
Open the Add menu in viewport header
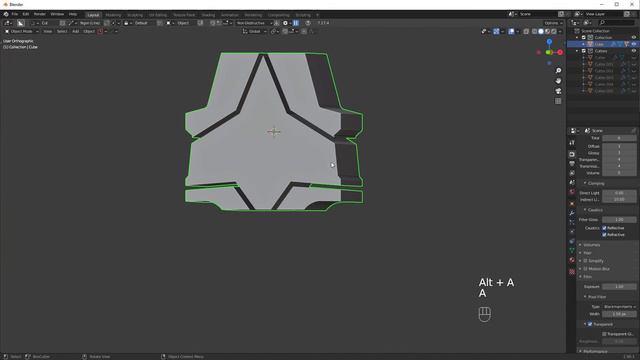[76, 31]
